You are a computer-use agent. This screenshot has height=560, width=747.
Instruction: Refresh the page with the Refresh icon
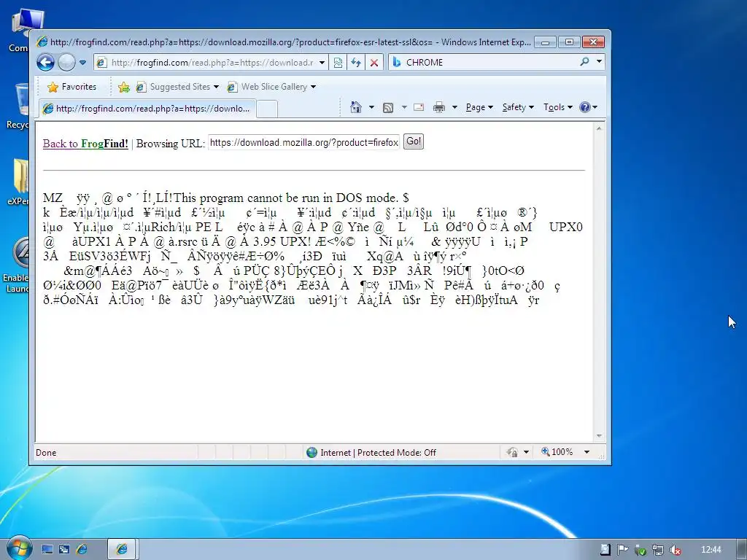click(x=356, y=63)
